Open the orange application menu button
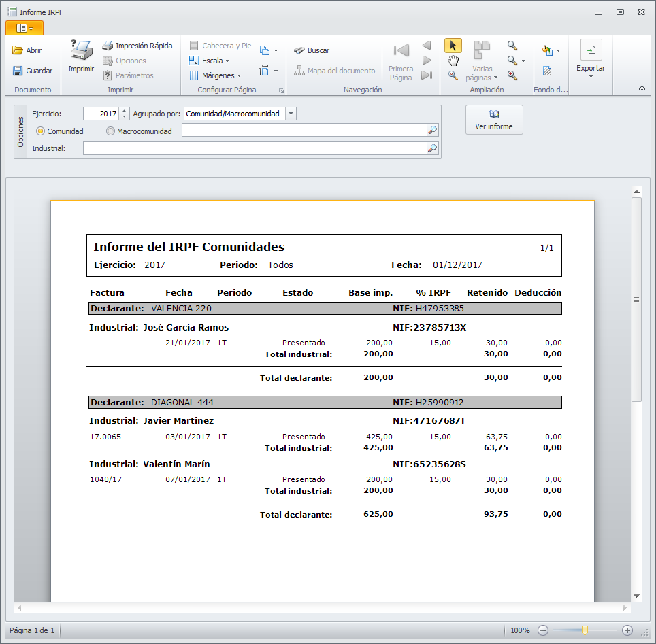The height and width of the screenshot is (644, 656). pyautogui.click(x=24, y=28)
